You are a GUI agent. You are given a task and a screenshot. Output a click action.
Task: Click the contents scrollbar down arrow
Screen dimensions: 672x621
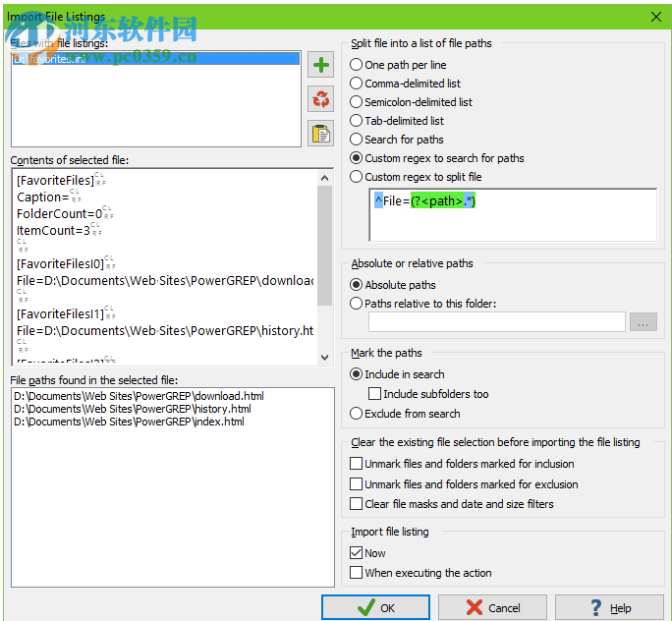pos(324,358)
